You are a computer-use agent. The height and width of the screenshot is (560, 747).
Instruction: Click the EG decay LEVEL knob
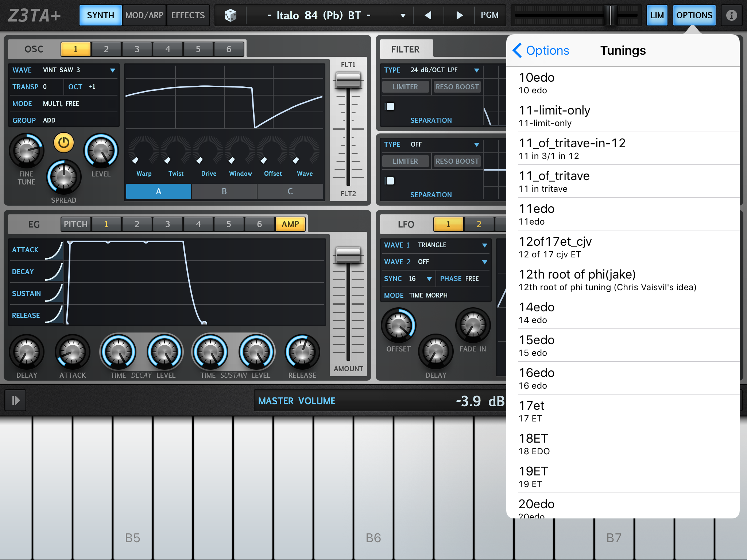165,352
